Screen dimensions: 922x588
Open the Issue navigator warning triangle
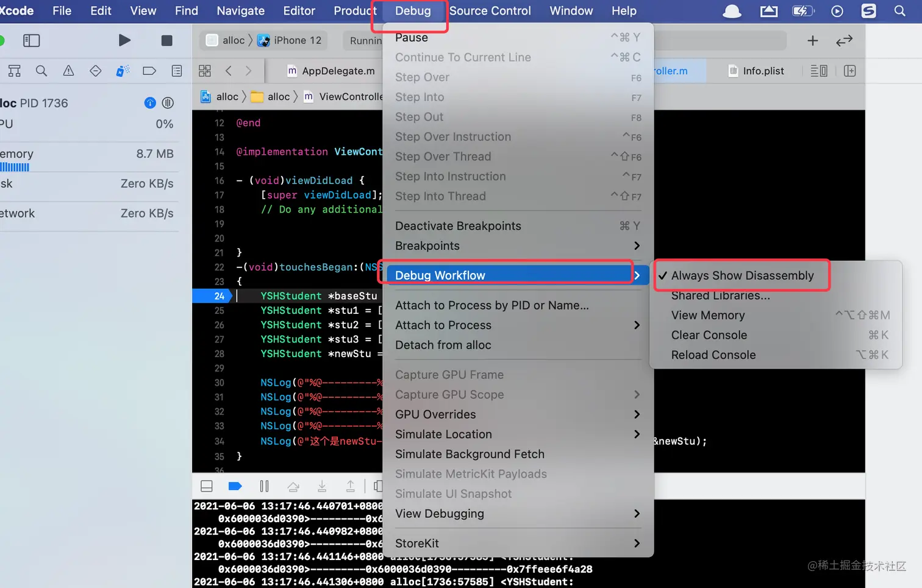(68, 71)
